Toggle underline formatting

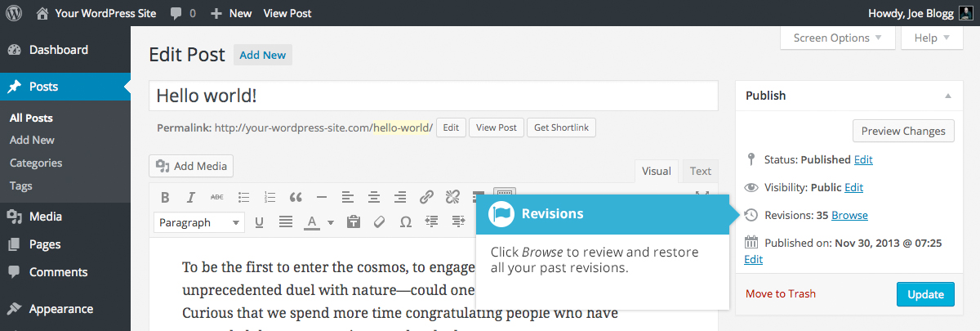click(260, 222)
